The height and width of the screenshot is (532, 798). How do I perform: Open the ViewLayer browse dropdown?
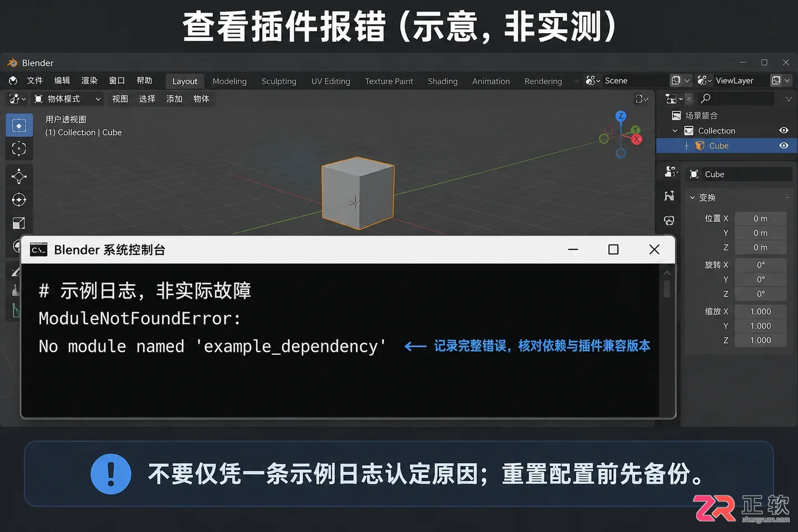(704, 81)
